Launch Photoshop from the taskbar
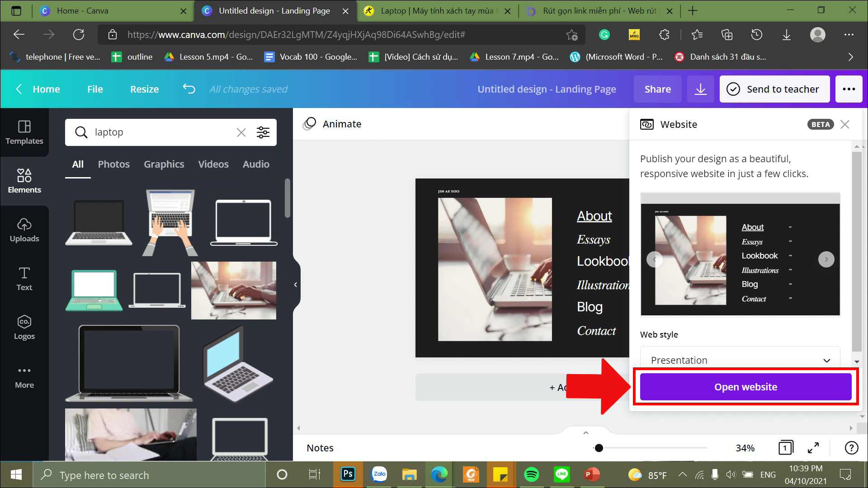 click(347, 474)
